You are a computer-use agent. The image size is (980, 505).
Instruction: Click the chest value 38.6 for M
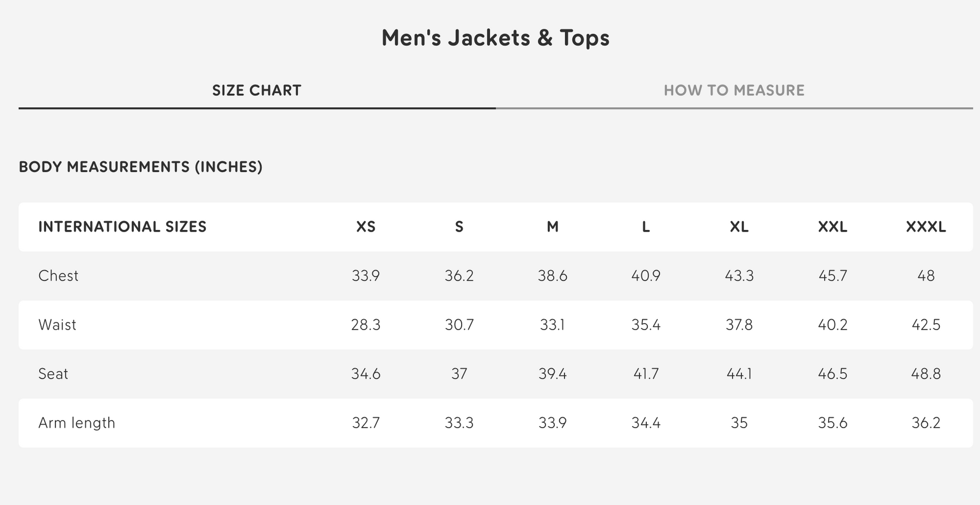pyautogui.click(x=553, y=276)
